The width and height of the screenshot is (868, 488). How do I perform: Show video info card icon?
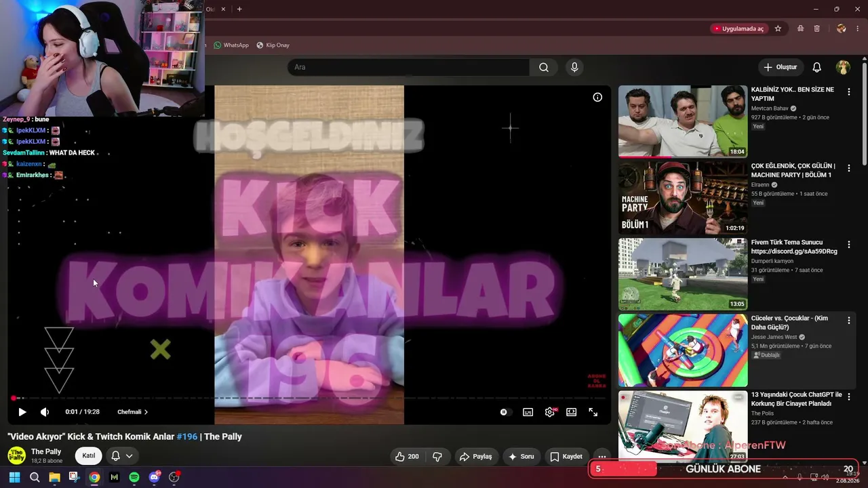pyautogui.click(x=597, y=97)
